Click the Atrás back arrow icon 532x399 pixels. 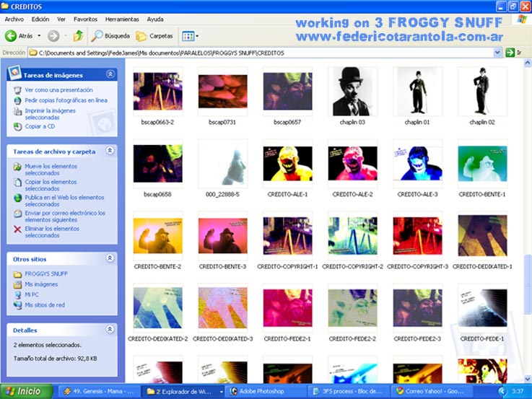pos(11,35)
